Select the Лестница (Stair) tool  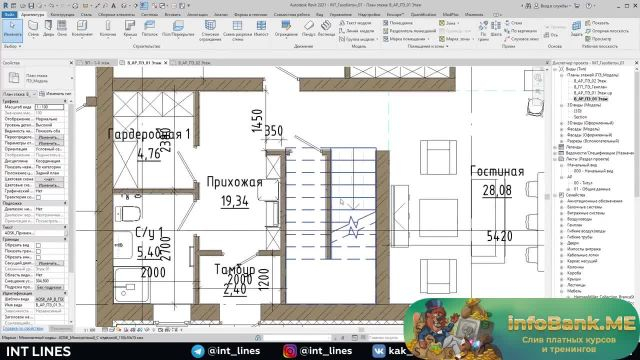pyautogui.click(x=326, y=29)
